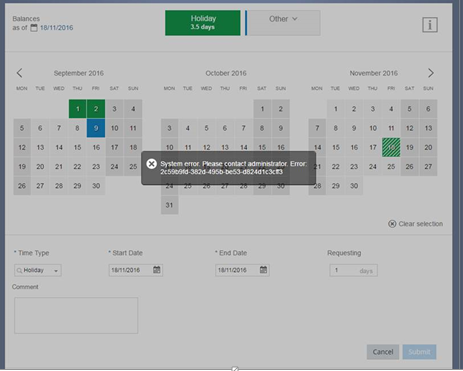Select September 9 highlighted in blue

[96, 128]
